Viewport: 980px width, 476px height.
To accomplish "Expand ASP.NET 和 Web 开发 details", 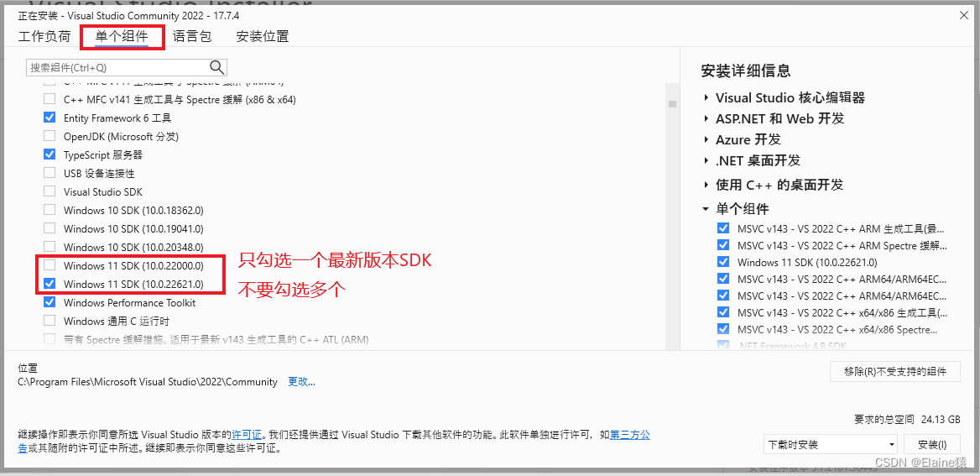I will point(706,119).
